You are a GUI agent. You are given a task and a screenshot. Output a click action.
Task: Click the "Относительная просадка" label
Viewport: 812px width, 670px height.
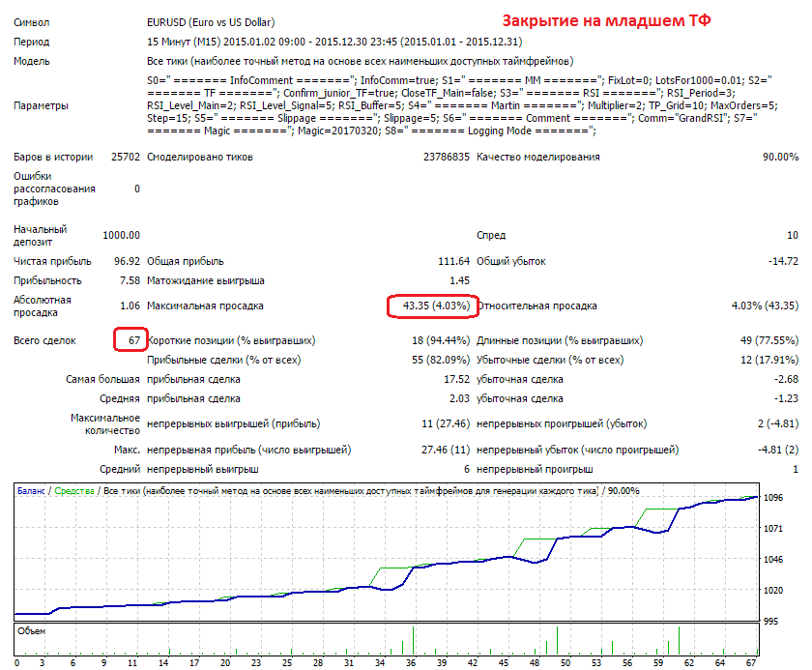pyautogui.click(x=537, y=306)
